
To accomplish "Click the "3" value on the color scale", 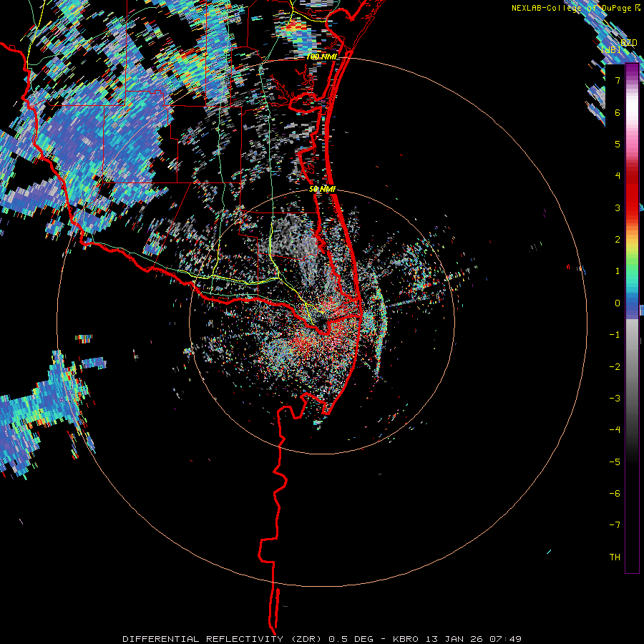I will tap(618, 208).
